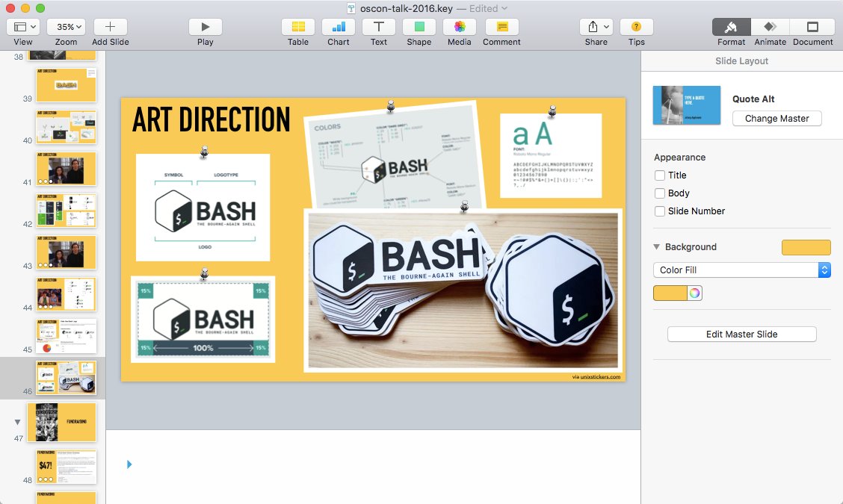
Task: Select slide 47 Fundraising thumbnail
Action: (61, 423)
